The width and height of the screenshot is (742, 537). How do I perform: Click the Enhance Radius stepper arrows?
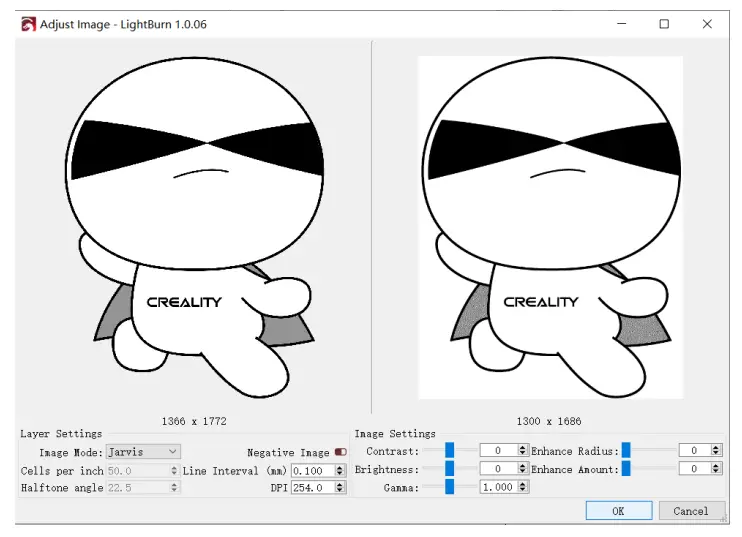717,451
